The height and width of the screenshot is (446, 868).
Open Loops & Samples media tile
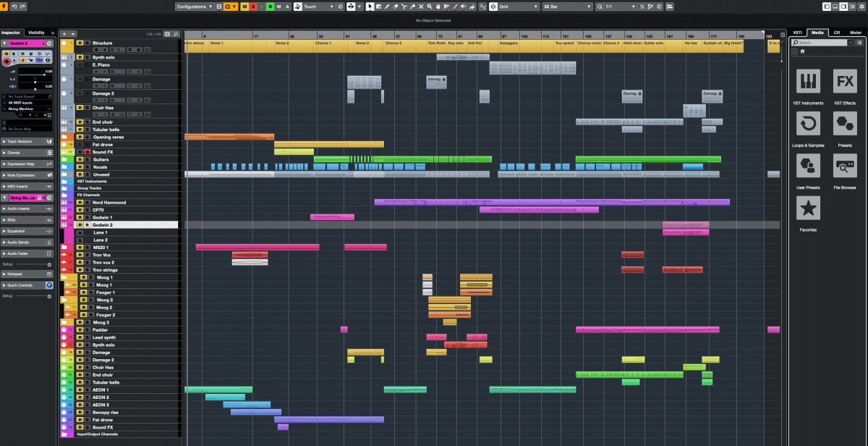[x=808, y=124]
